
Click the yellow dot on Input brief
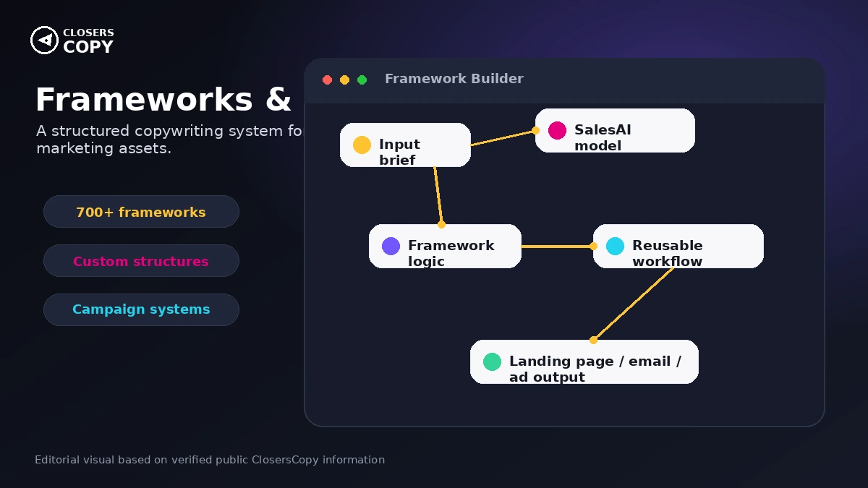coord(362,145)
